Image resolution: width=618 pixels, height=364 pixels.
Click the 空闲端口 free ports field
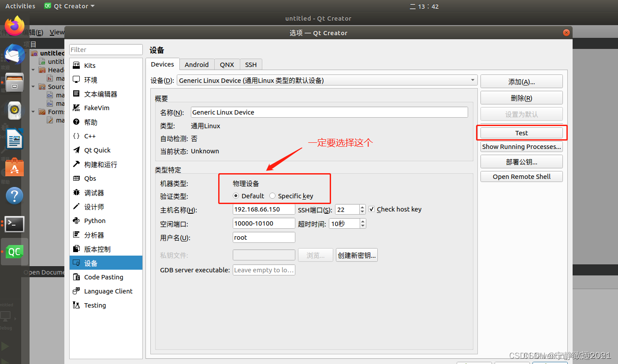click(264, 223)
